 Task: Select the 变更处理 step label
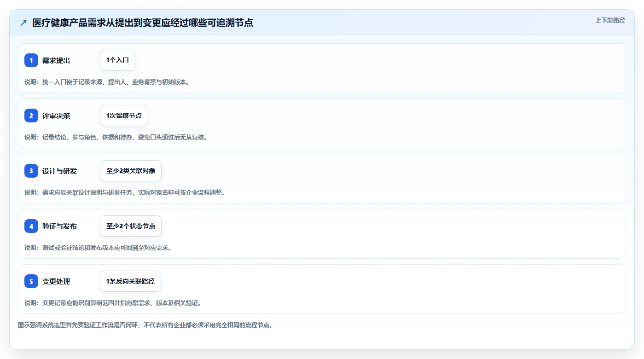[x=56, y=281]
